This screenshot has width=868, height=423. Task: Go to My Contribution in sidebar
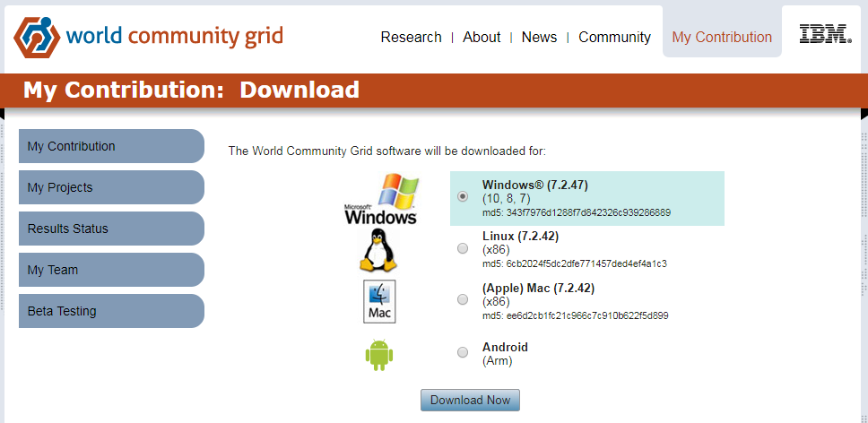click(111, 146)
